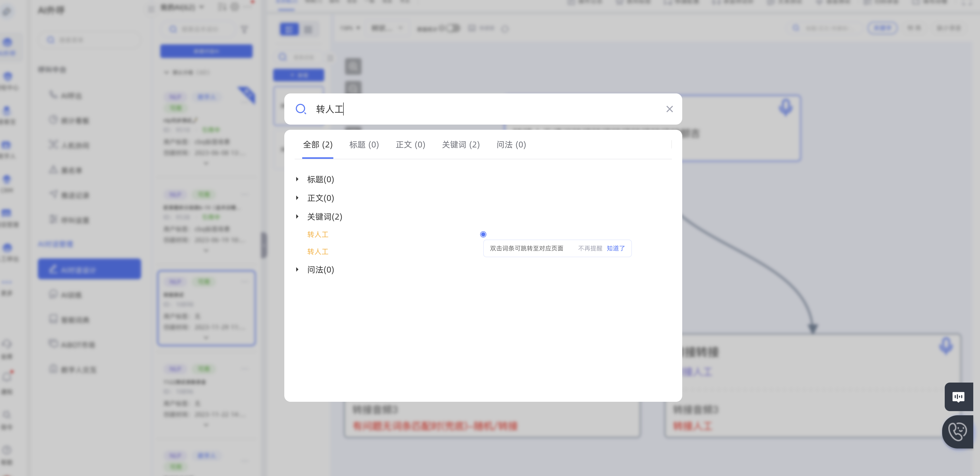Select the 关键词 (2) tab
The width and height of the screenshot is (980, 476).
tap(461, 145)
